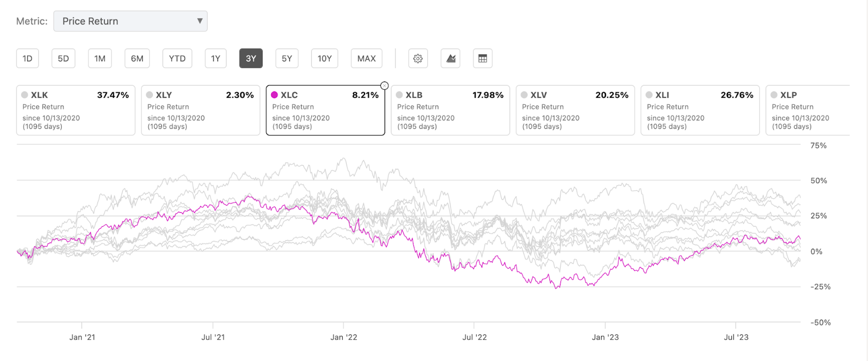Select the 1M time range
Viewport: 868px width, 361px height.
(x=100, y=59)
